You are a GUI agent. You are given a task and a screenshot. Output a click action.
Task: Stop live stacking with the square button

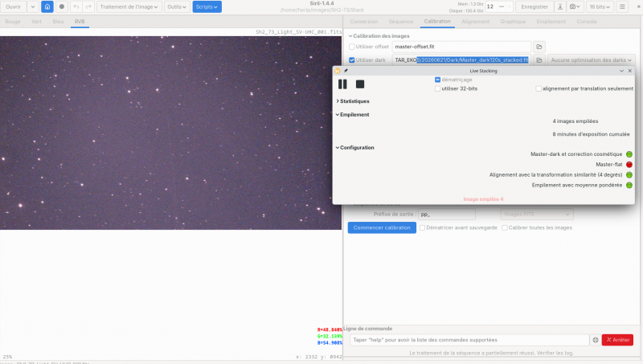tap(360, 84)
